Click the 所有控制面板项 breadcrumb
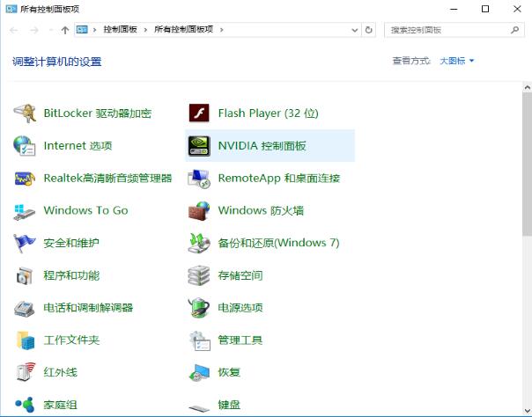This screenshot has width=532, height=417. (x=183, y=29)
